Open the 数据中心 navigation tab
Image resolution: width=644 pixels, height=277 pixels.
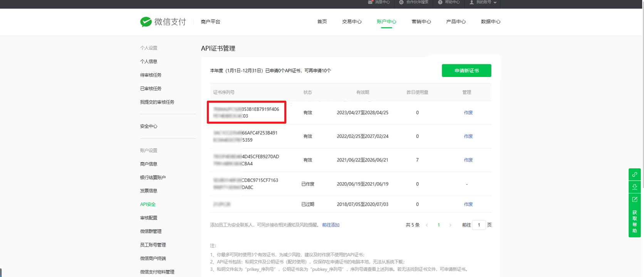[x=490, y=22]
